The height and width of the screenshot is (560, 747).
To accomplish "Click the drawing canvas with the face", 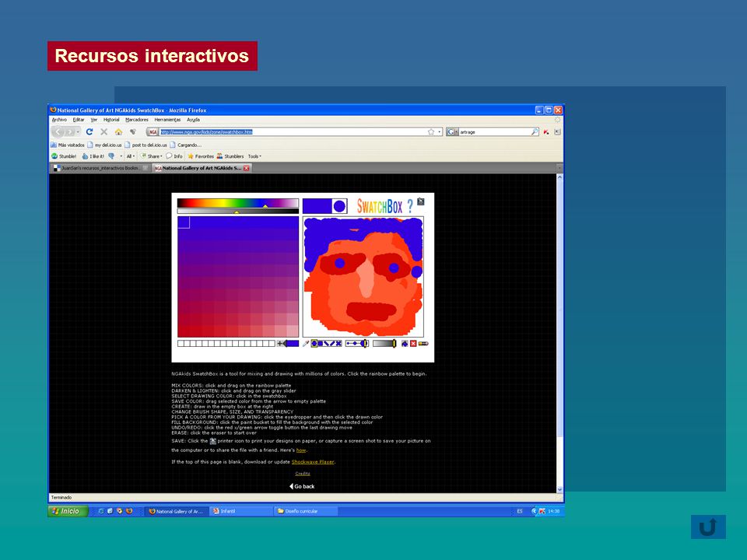I will coord(363,277).
